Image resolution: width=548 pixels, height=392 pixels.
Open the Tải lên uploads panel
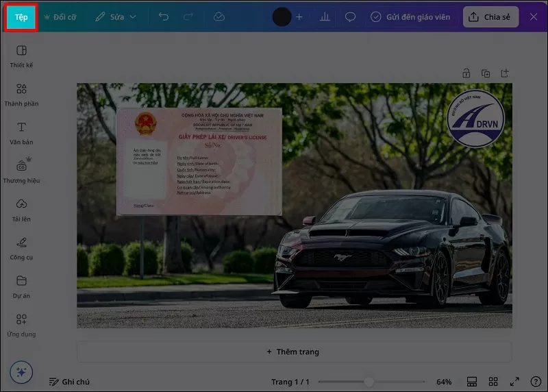[x=21, y=210]
